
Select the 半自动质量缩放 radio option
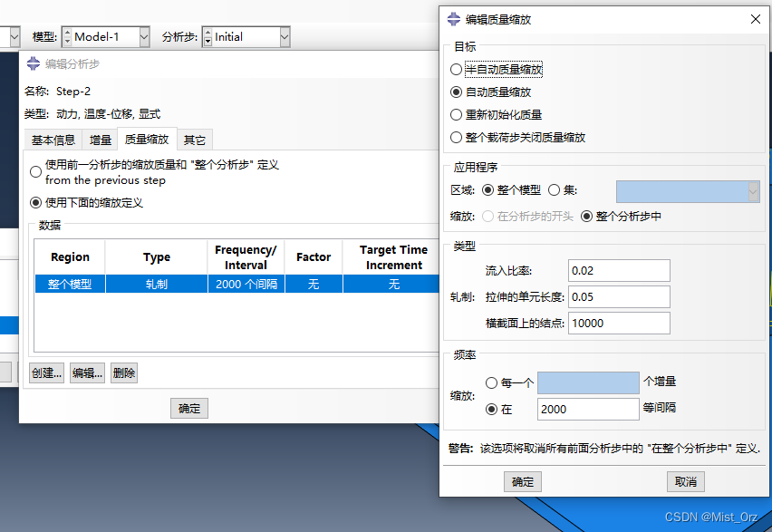pyautogui.click(x=456, y=69)
